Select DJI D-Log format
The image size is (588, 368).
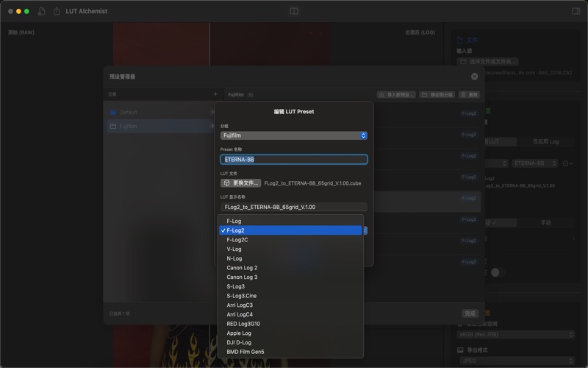[290, 342]
